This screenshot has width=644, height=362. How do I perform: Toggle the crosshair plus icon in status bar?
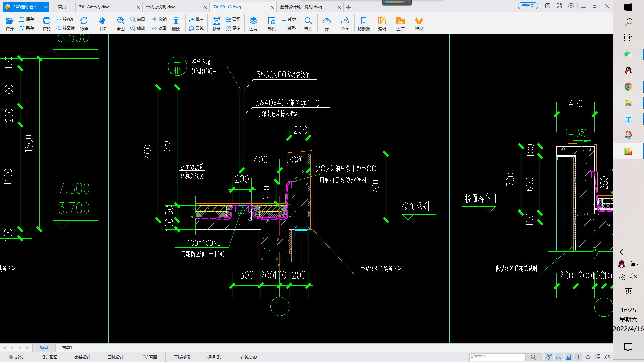pos(578,357)
